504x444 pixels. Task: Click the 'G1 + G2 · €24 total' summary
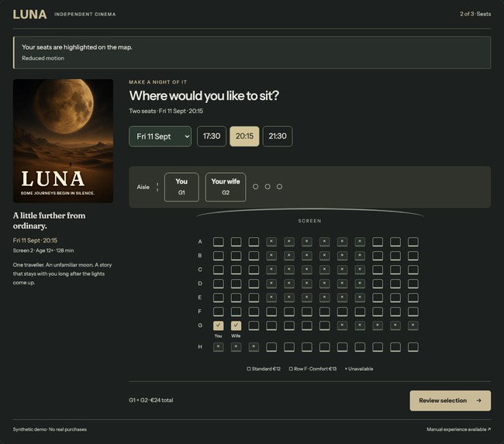[151, 401]
